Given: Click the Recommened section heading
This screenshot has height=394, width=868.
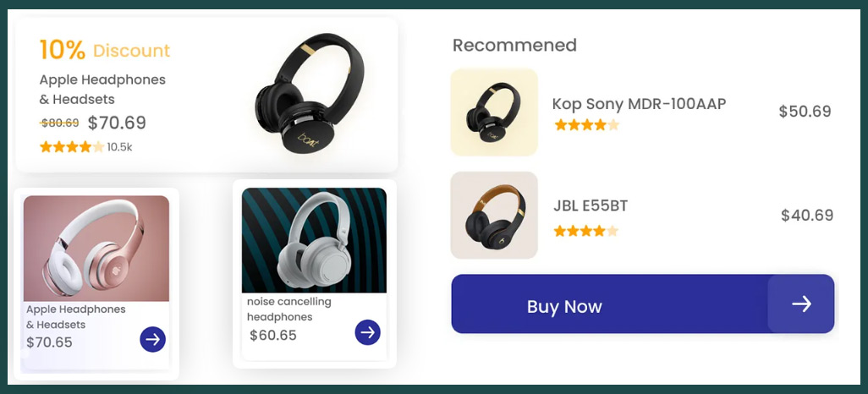Looking at the screenshot, I should 514,45.
